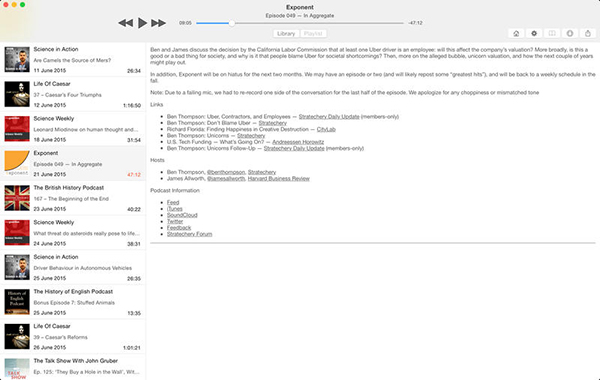Open the iTunes link
The height and width of the screenshot is (380, 600).
(174, 209)
